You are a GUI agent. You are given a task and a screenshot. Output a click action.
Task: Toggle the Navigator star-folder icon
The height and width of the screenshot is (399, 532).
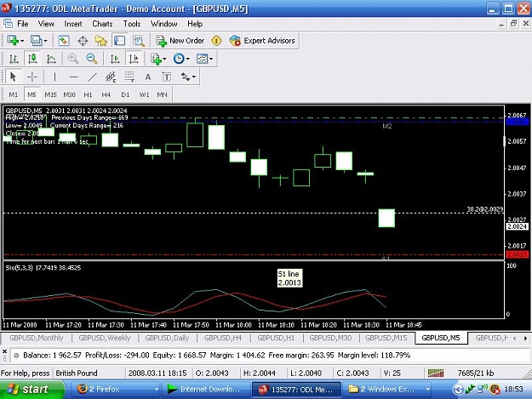100,41
